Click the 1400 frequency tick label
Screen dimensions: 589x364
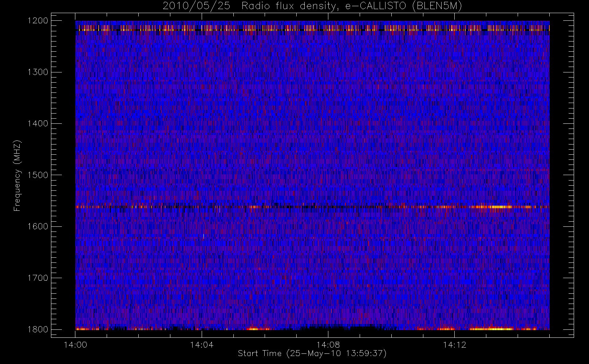38,123
